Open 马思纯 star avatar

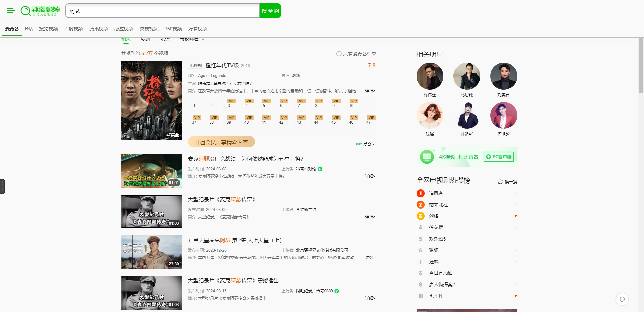(x=467, y=76)
